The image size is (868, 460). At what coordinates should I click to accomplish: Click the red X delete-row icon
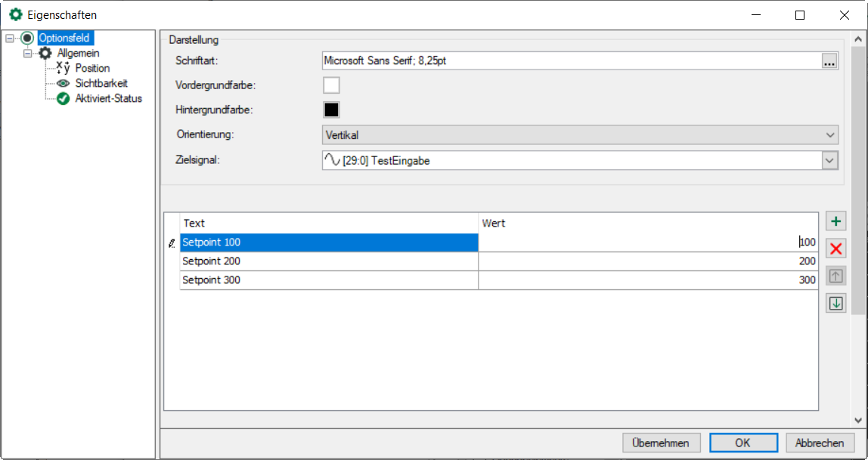836,249
